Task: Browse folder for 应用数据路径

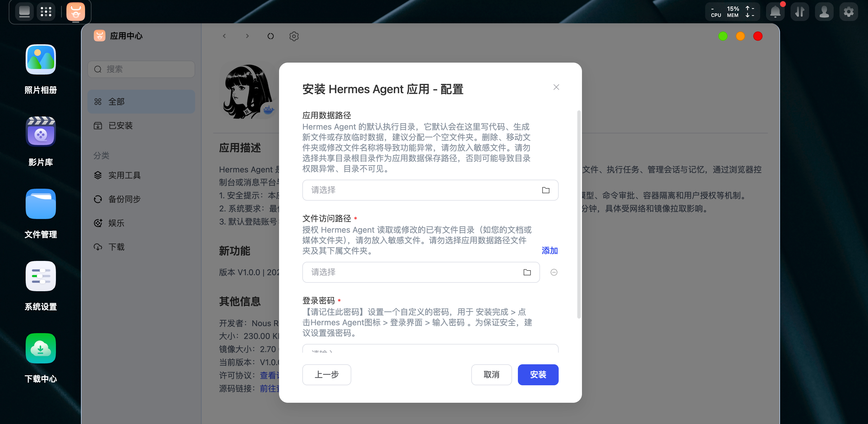Action: pyautogui.click(x=546, y=190)
